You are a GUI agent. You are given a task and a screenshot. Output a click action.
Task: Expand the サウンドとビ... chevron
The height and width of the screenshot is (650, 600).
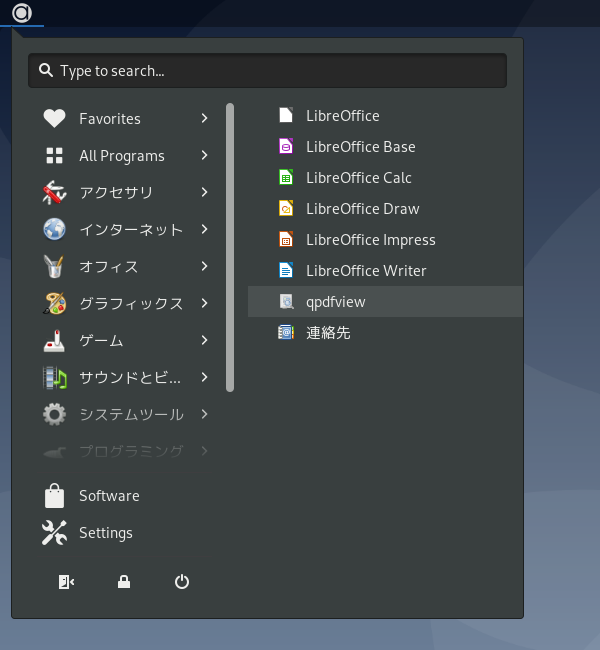(204, 377)
